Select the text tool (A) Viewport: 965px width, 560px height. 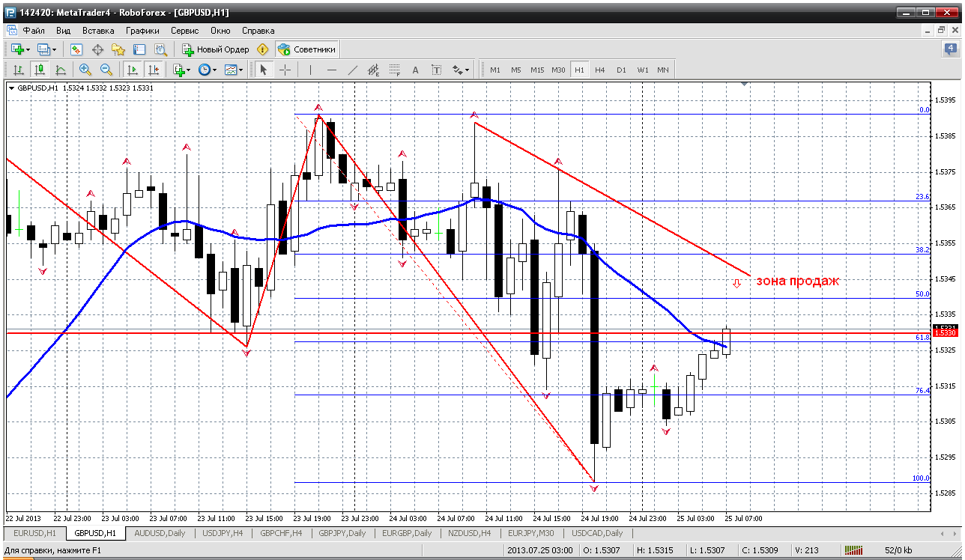click(x=416, y=70)
